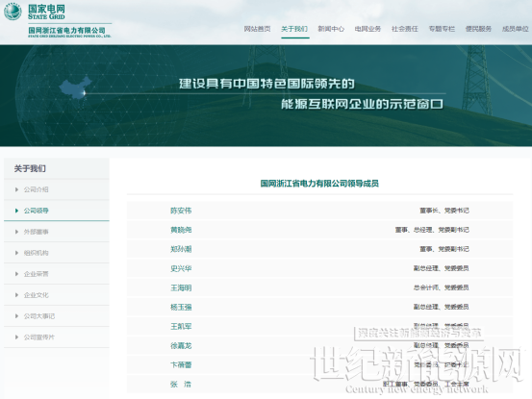This screenshot has width=532, height=399.
Task: Open the 电网业务 navigation item
Action: tap(367, 29)
